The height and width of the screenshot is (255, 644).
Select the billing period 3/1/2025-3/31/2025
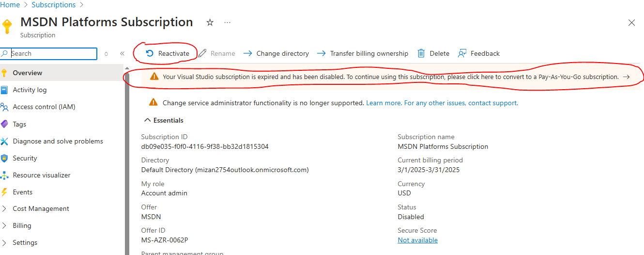coord(429,170)
